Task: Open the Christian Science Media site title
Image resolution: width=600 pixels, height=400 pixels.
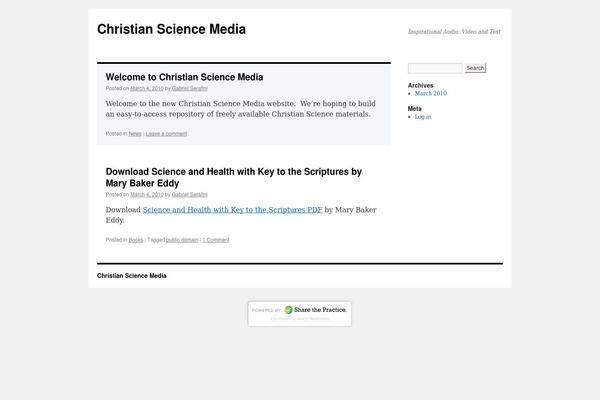Action: pyautogui.click(x=171, y=30)
